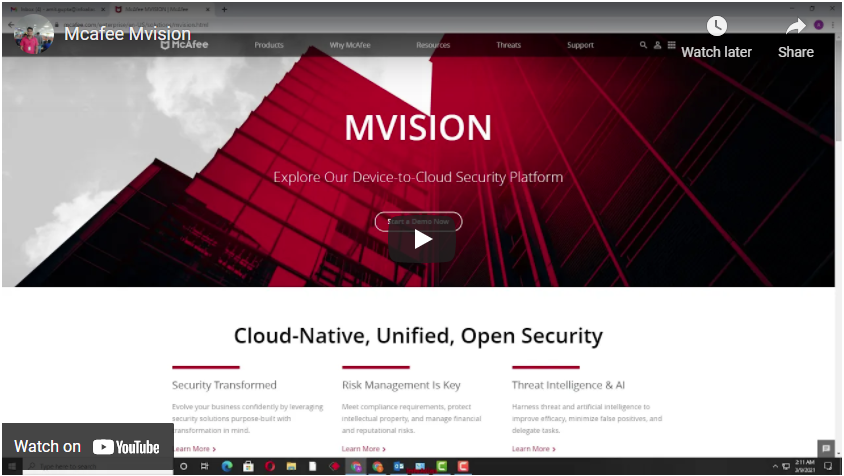The image size is (844, 476).
Task: Click the MVISION hero title
Action: (x=418, y=128)
